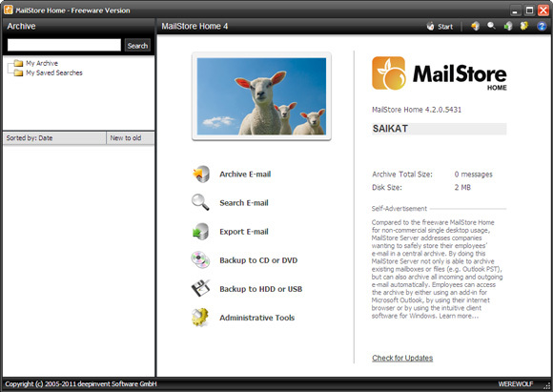Open the Search E-mail link
553x392 pixels.
(244, 203)
